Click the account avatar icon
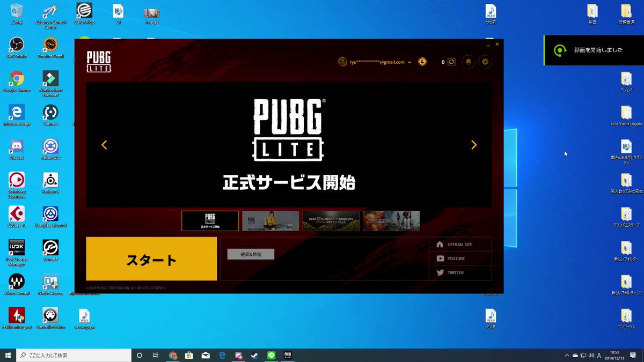 click(343, 62)
